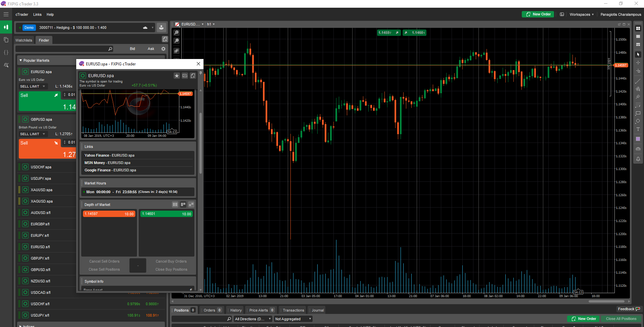Open the purple drawing color swatch
The width and height of the screenshot is (644, 327).
[x=638, y=139]
